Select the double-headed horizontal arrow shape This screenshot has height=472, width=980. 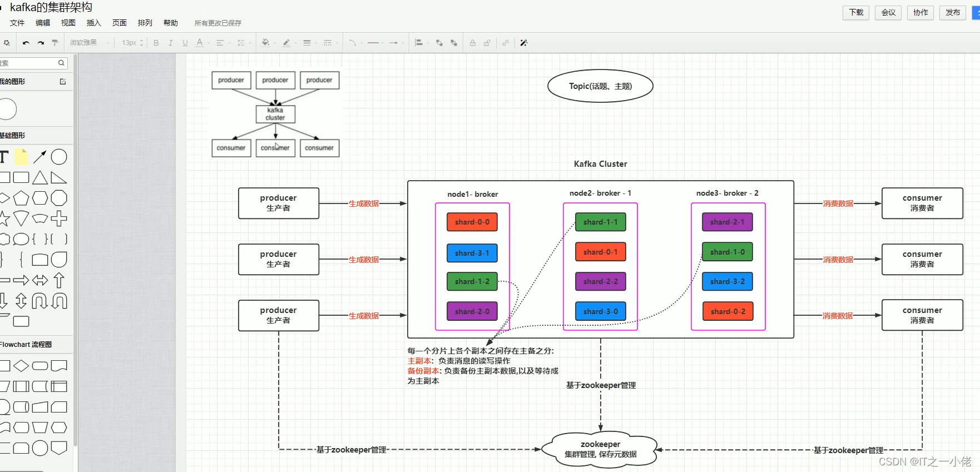40,280
